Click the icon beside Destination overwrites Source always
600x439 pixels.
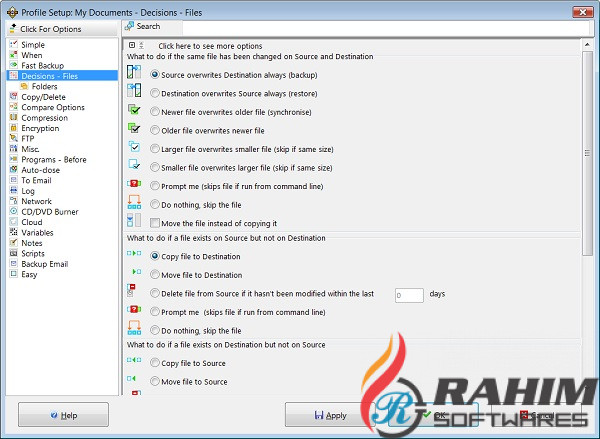click(134, 91)
